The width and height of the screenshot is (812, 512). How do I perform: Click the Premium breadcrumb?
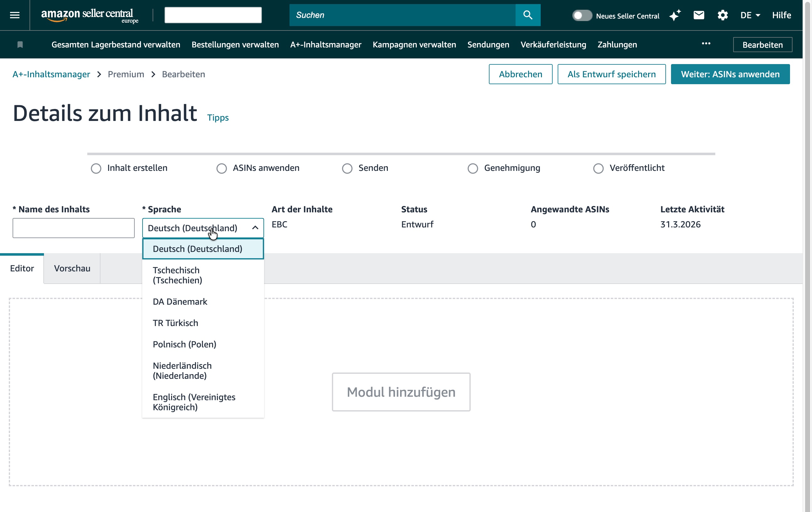pyautogui.click(x=126, y=74)
